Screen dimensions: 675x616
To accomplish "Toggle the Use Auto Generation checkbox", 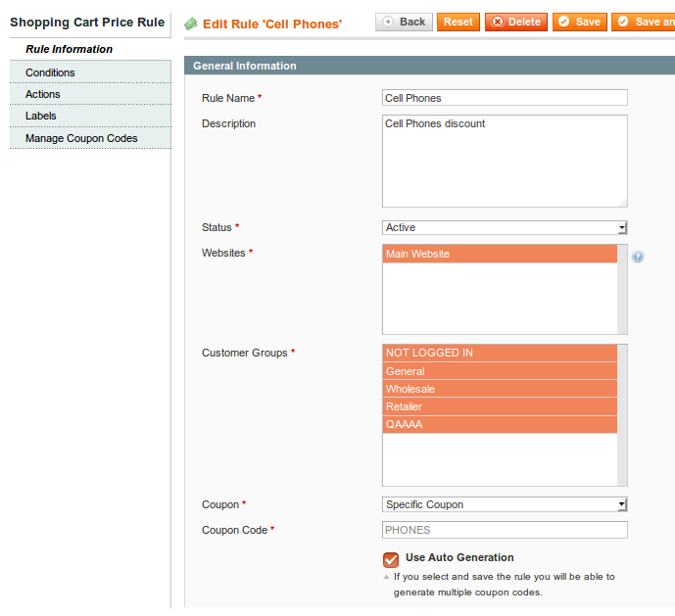I will [x=391, y=559].
